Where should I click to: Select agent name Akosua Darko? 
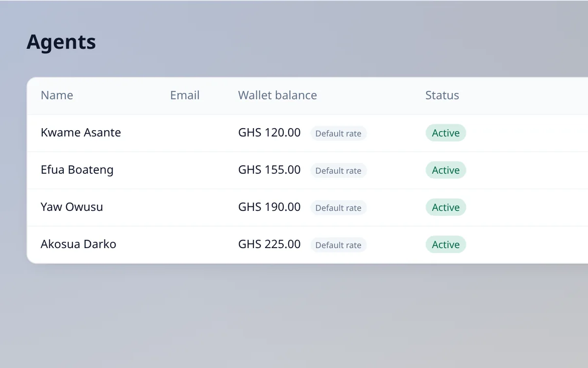pos(78,244)
